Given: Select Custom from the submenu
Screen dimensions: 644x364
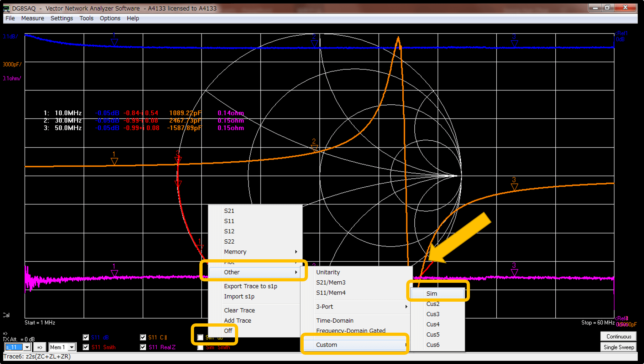Looking at the screenshot, I should point(326,344).
